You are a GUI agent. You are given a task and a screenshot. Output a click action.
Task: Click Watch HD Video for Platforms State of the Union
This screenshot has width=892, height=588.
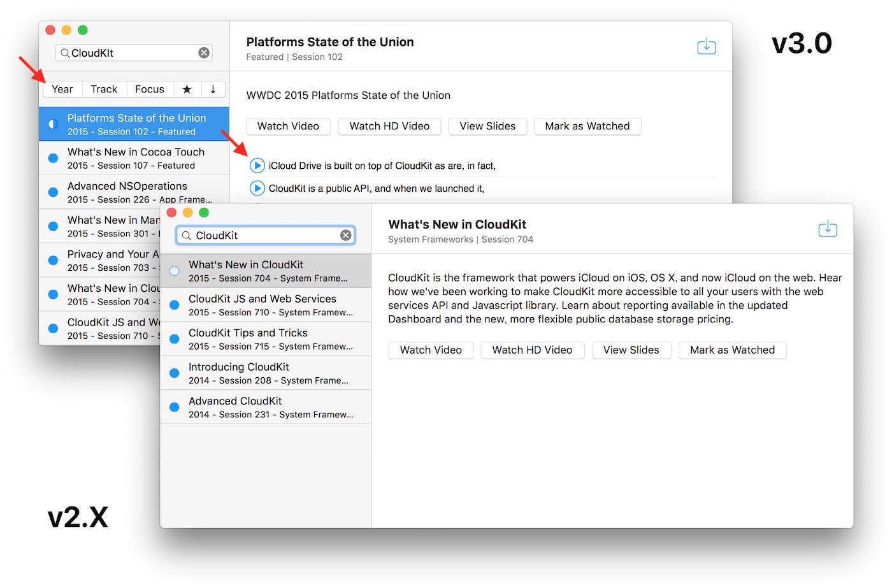click(389, 126)
